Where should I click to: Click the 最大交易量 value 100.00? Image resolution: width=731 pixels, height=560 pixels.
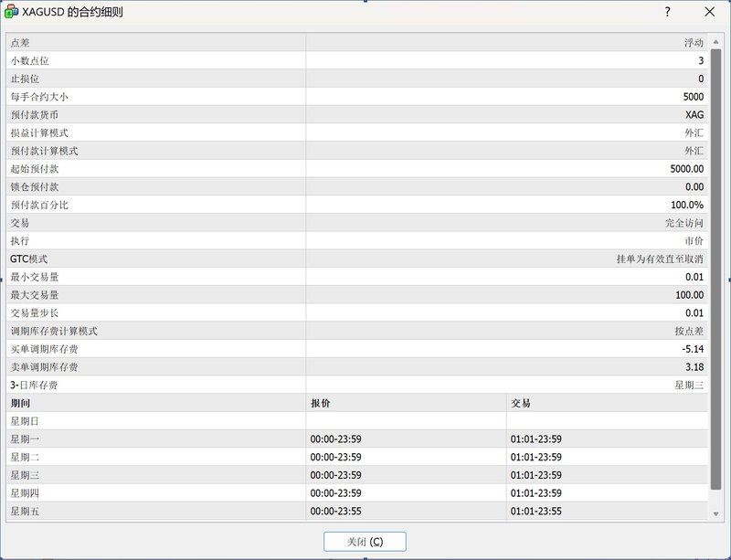click(x=688, y=295)
